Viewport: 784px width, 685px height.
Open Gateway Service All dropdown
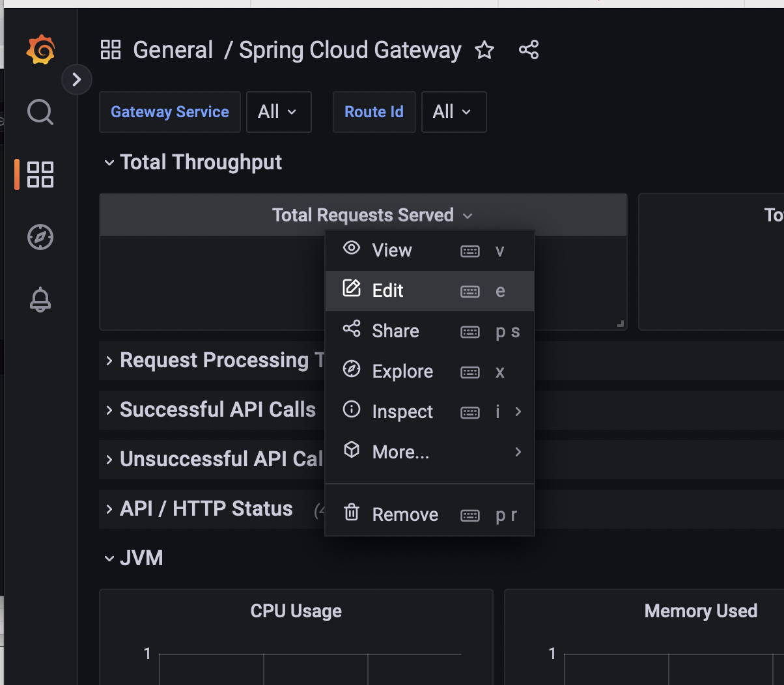point(279,112)
